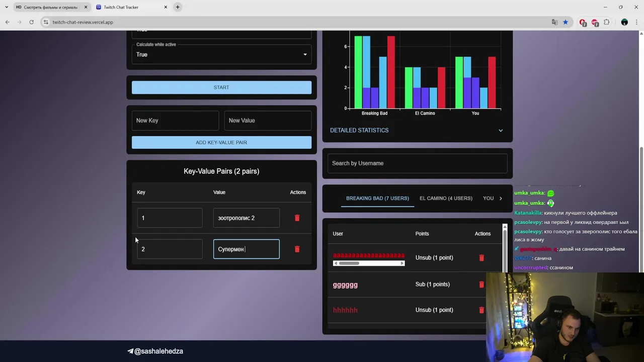Click ADD KEY-VALUE PAIR button
Screen dimensions: 644x362
coord(221,142)
